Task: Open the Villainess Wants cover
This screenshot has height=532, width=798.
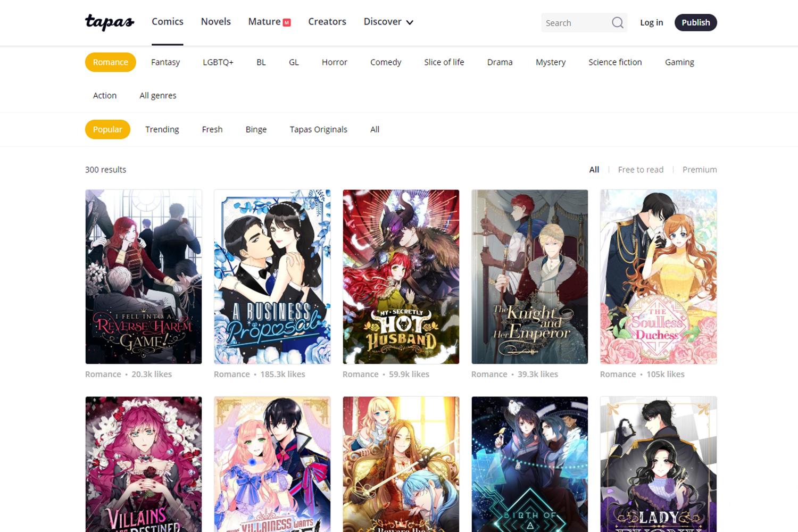Action: click(x=272, y=464)
